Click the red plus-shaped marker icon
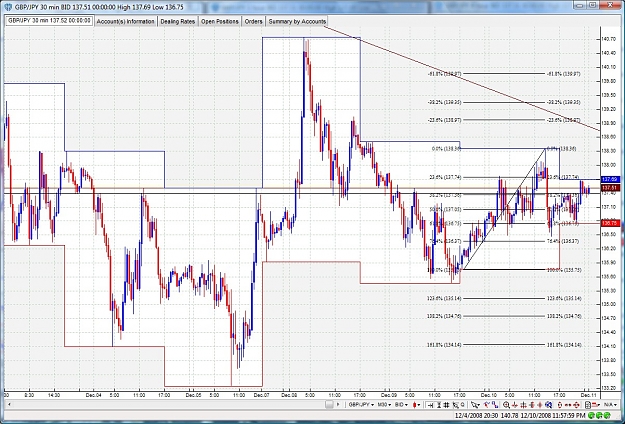The height and width of the screenshot is (424, 625). pyautogui.click(x=540, y=405)
